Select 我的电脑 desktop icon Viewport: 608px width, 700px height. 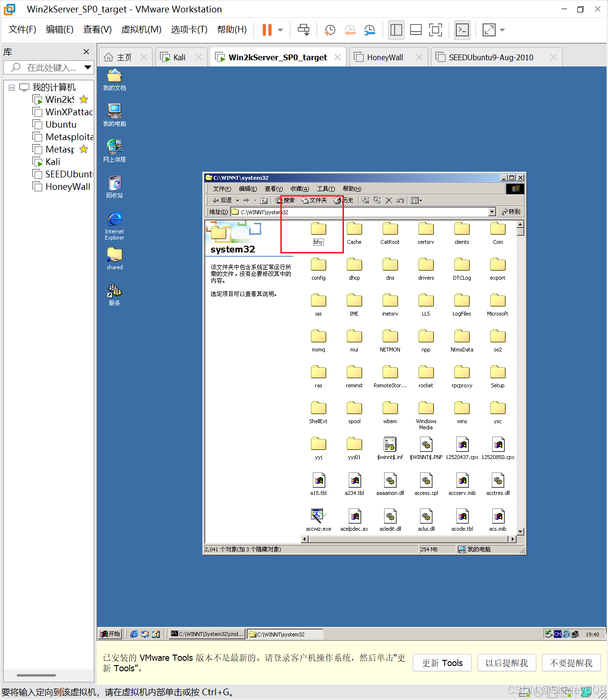114,115
